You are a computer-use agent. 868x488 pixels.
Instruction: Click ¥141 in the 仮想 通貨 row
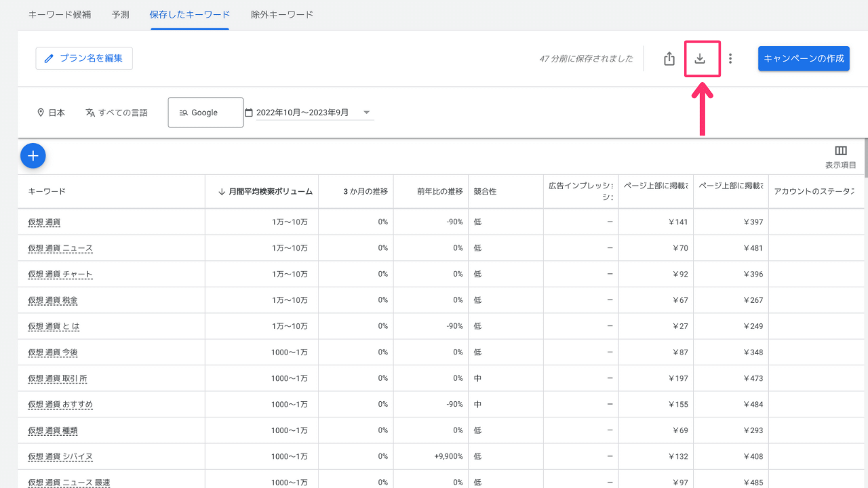pos(677,222)
